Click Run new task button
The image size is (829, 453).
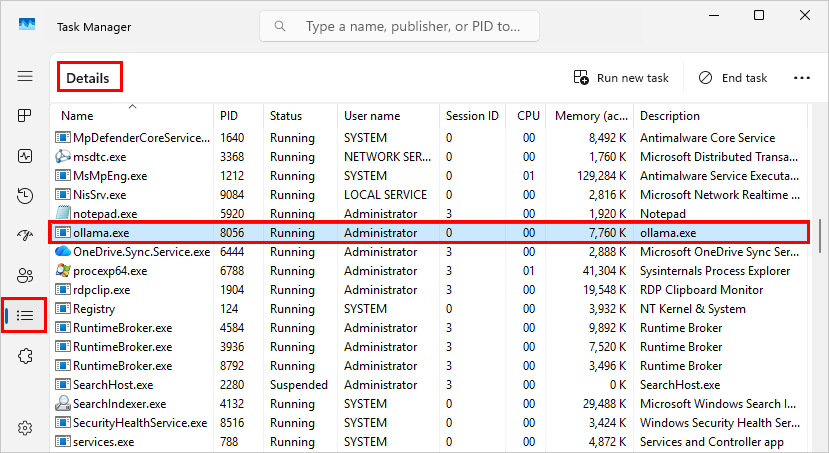pos(621,77)
